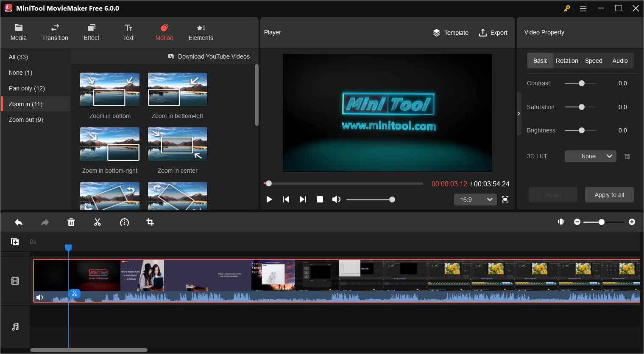Collapse the Video Property panel arrow

(x=519, y=113)
